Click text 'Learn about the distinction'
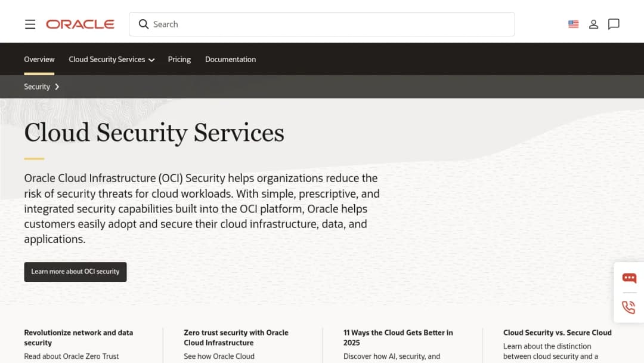 (547, 346)
